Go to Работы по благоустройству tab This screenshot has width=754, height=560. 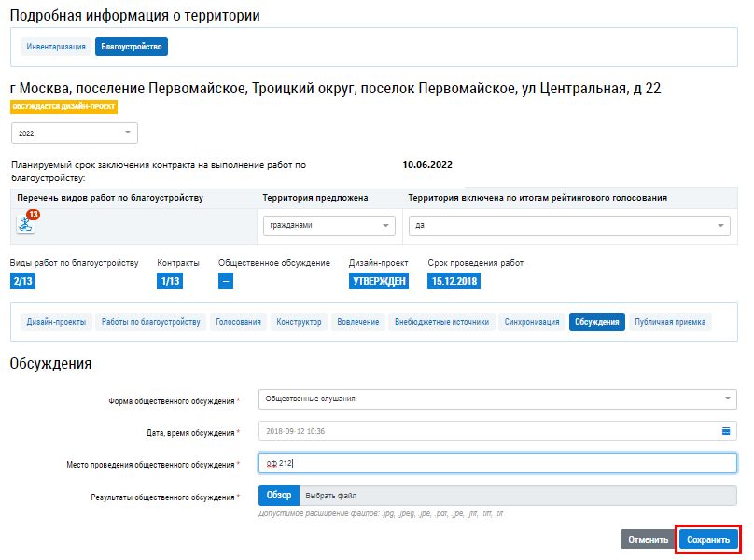[150, 322]
